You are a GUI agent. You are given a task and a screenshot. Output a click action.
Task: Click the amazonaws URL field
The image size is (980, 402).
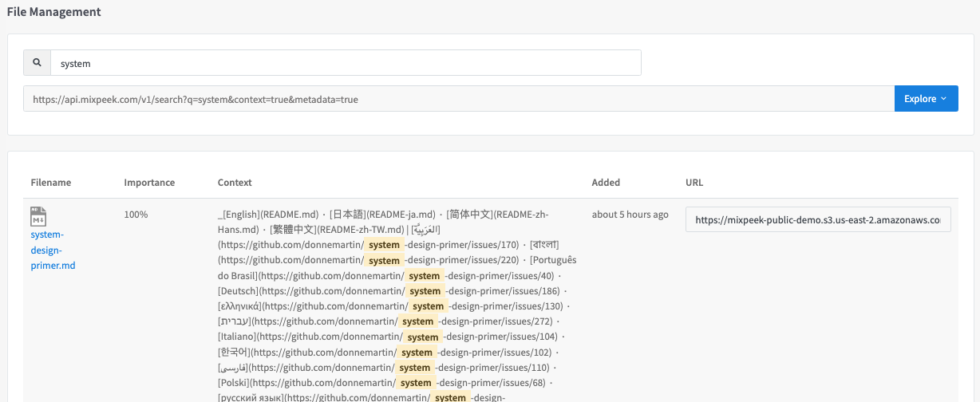[818, 219]
